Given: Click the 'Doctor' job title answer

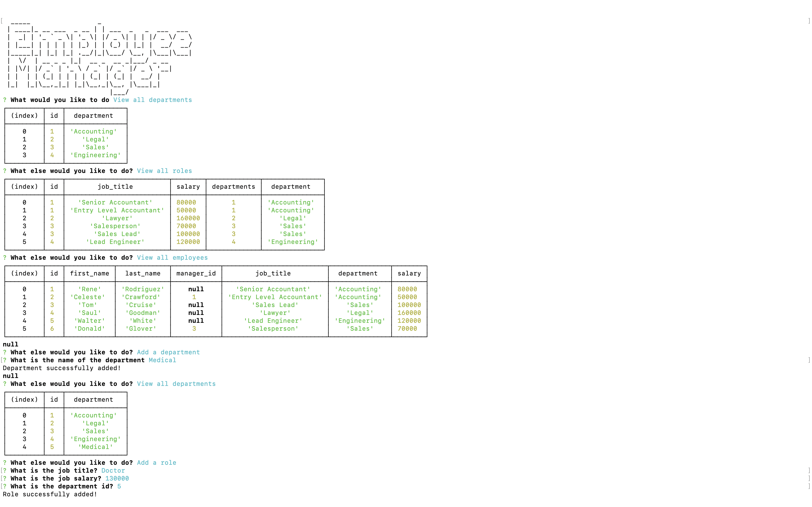Looking at the screenshot, I should coord(113,470).
